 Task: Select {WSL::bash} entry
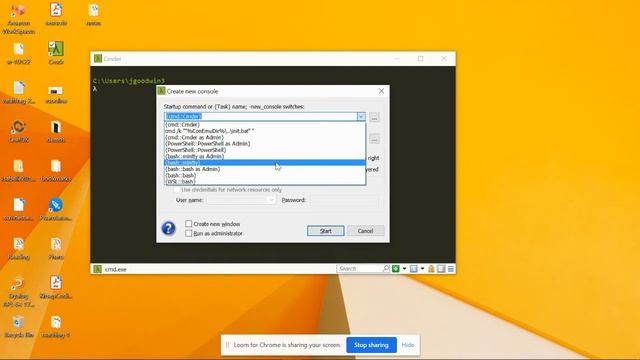point(265,182)
